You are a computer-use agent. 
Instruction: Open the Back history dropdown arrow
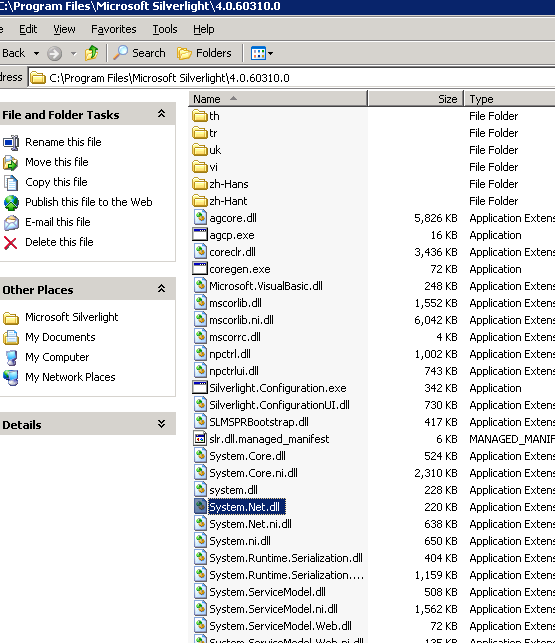pyautogui.click(x=36, y=53)
